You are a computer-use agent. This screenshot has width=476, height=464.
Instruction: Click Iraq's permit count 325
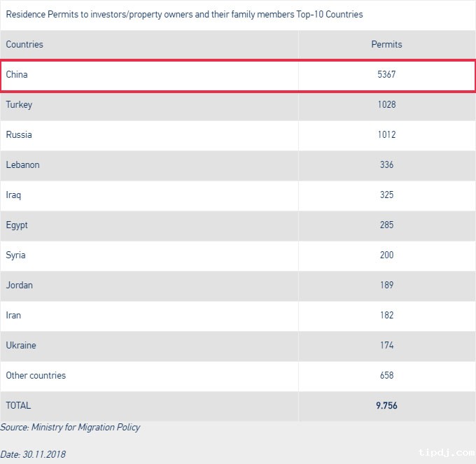point(386,195)
